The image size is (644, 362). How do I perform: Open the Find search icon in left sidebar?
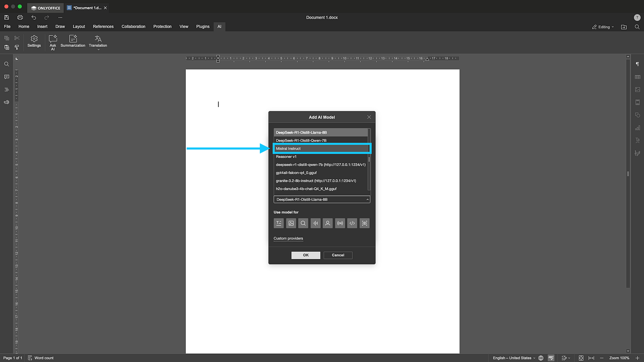[6, 64]
